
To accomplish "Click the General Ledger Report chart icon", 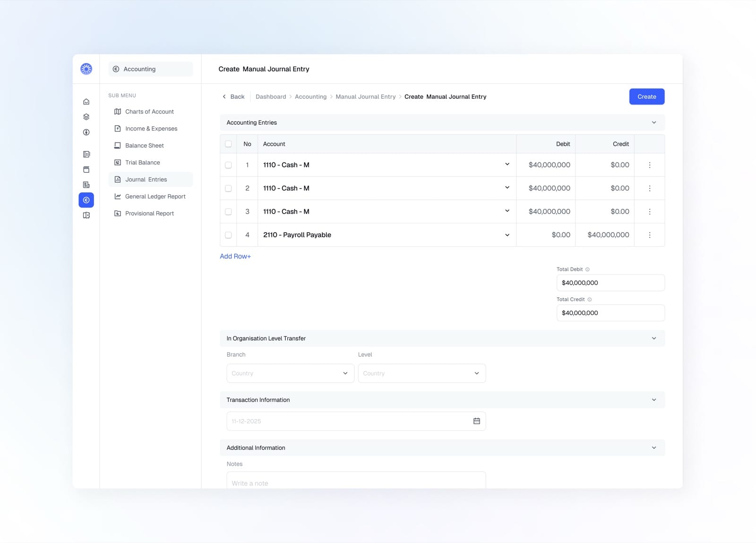I will pyautogui.click(x=118, y=197).
